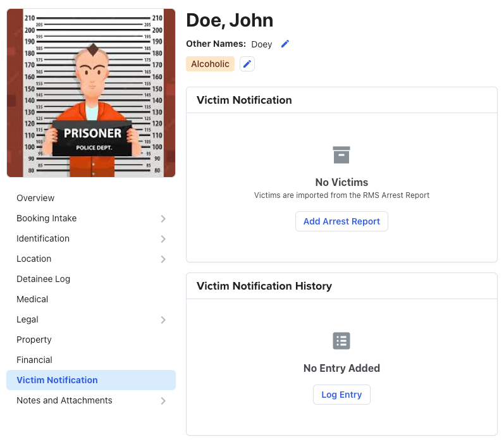504x442 pixels.
Task: Click the Add Arrest Report button
Action: 341,221
